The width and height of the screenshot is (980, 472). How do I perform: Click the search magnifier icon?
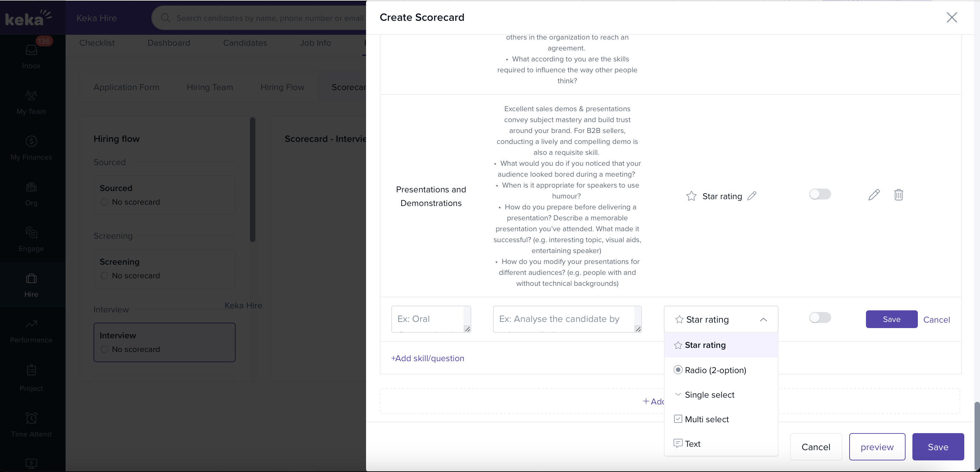[165, 18]
